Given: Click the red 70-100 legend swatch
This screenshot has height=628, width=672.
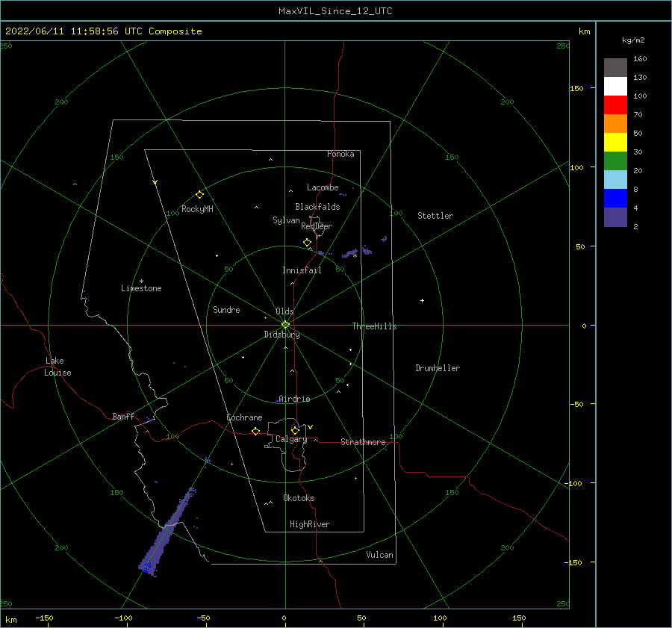Looking at the screenshot, I should [615, 105].
